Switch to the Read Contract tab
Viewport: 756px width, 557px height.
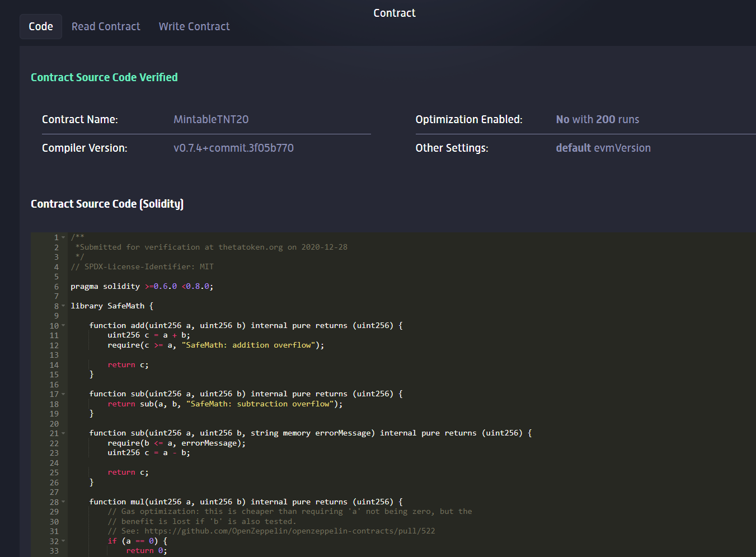106,26
